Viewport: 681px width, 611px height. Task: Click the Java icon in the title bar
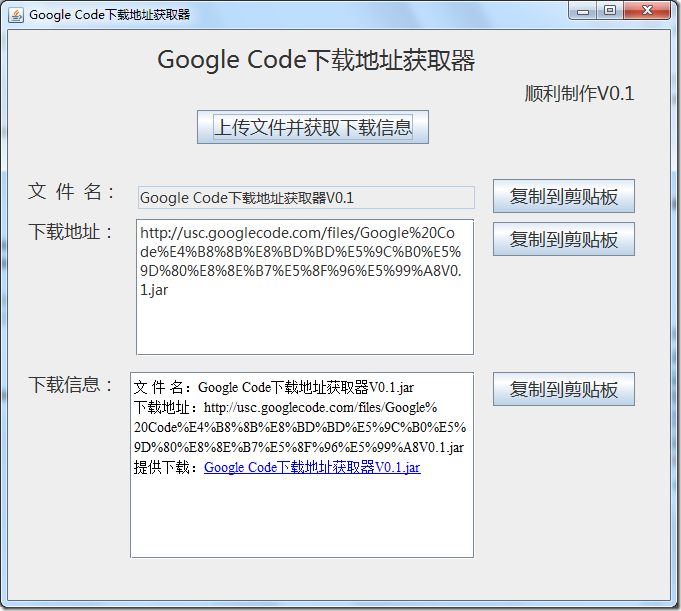16,15
